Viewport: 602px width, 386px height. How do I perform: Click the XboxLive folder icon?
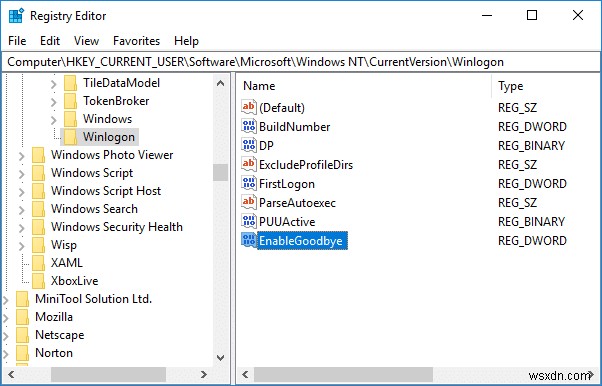pyautogui.click(x=38, y=281)
